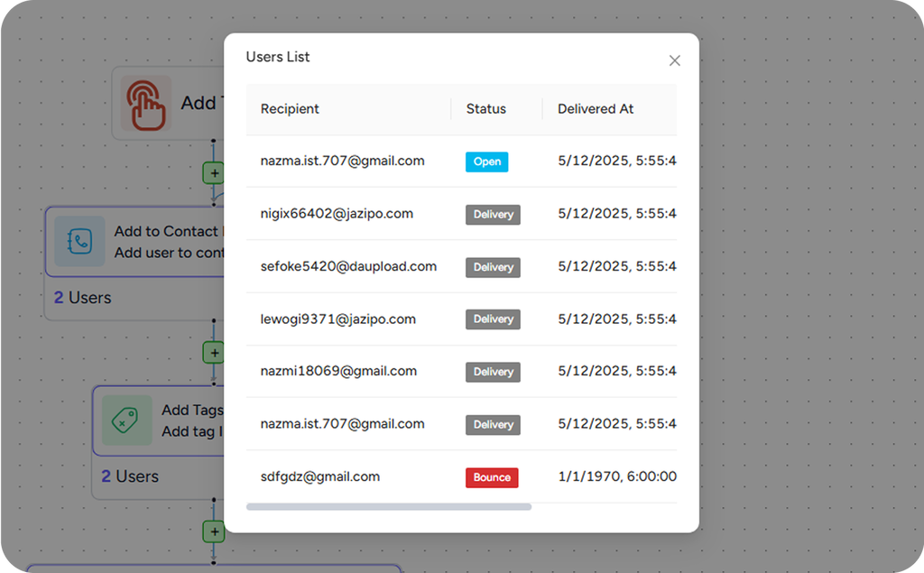Click plus button below the trigger node

[214, 173]
